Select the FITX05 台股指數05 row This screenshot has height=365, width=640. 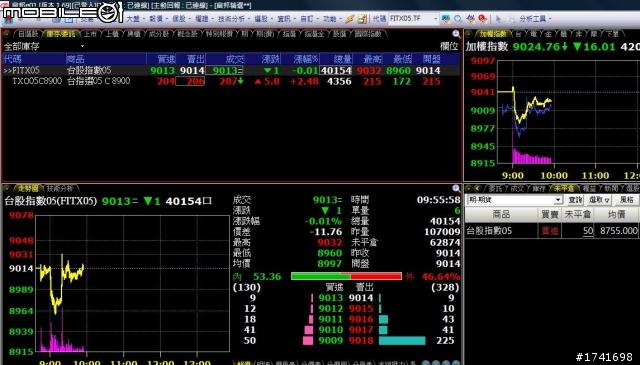[231, 70]
